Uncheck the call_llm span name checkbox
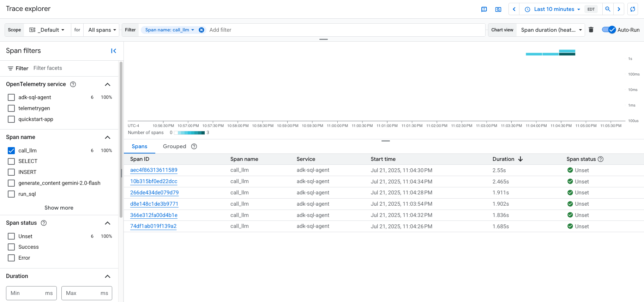644x302 pixels. pyautogui.click(x=11, y=151)
